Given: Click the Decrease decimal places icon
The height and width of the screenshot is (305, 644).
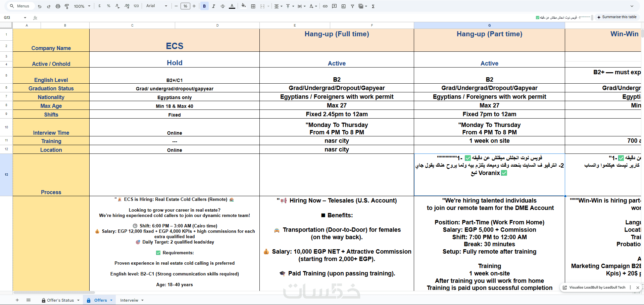Looking at the screenshot, I should point(117,6).
